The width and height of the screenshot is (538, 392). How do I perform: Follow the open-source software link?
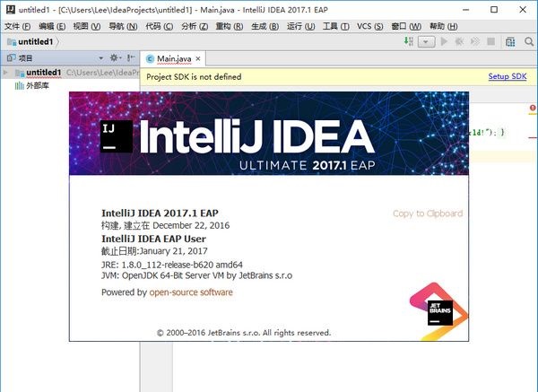pyautogui.click(x=191, y=292)
